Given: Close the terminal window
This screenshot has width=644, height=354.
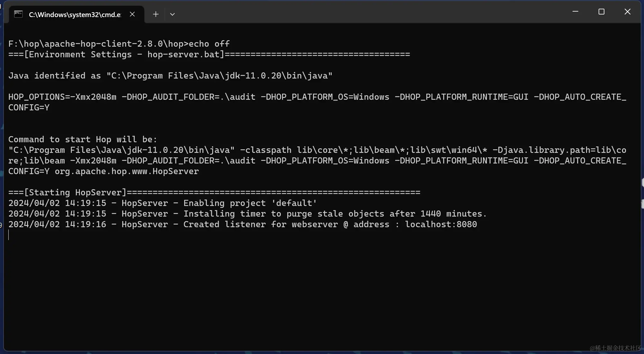Looking at the screenshot, I should coord(627,12).
